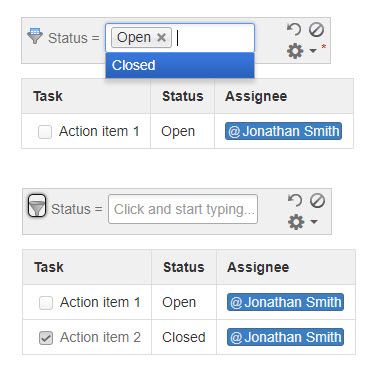Open @Jonathan Smith mention in top table

click(283, 131)
